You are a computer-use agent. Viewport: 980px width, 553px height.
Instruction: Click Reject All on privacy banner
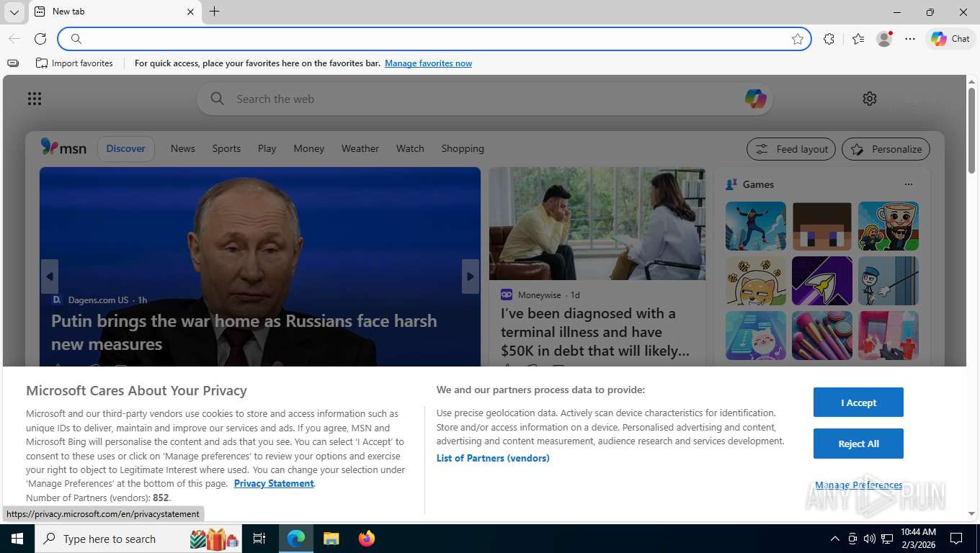(x=858, y=444)
